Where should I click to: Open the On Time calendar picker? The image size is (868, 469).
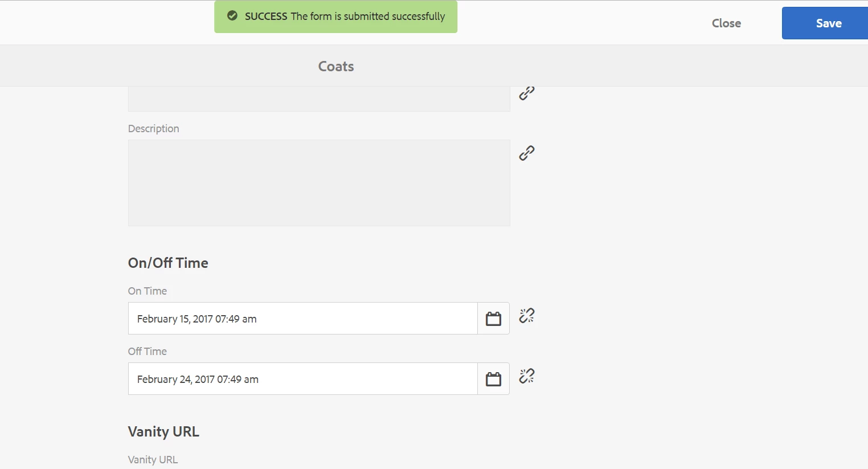point(493,319)
